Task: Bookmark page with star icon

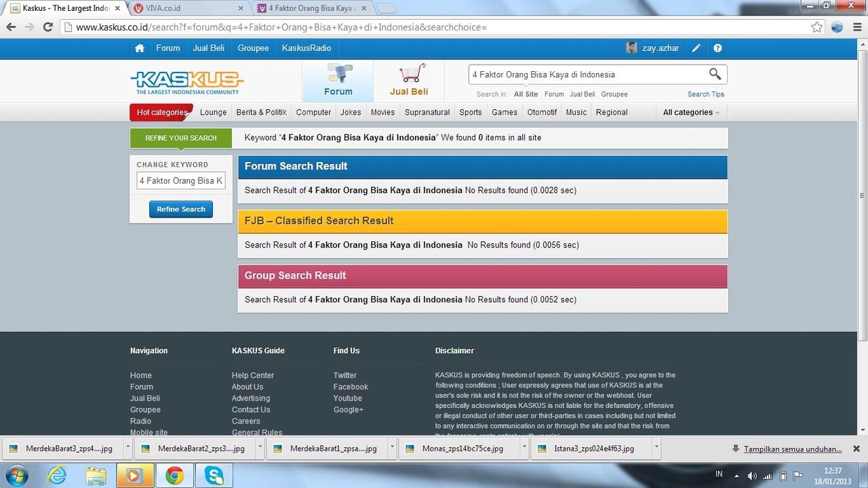Action: tap(817, 27)
